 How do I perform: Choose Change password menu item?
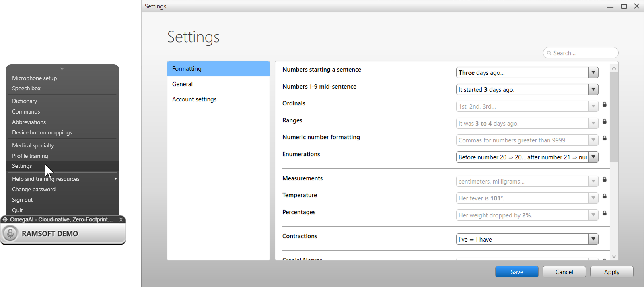click(63, 189)
